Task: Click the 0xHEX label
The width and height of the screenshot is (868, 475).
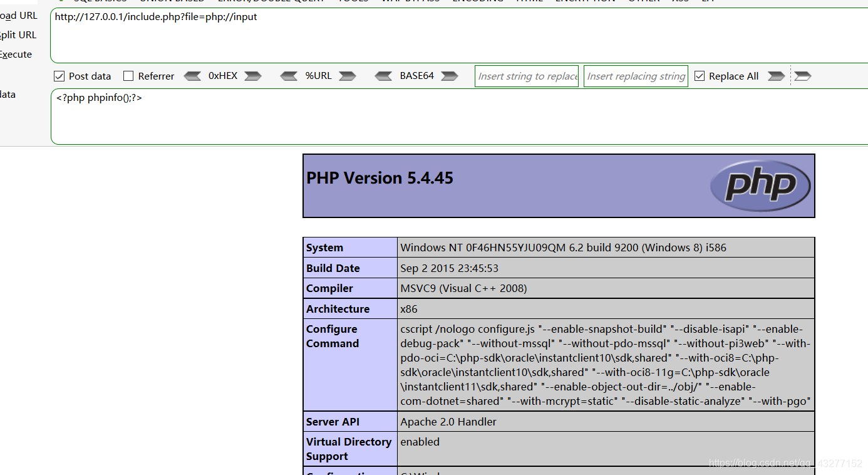Action: click(x=223, y=76)
